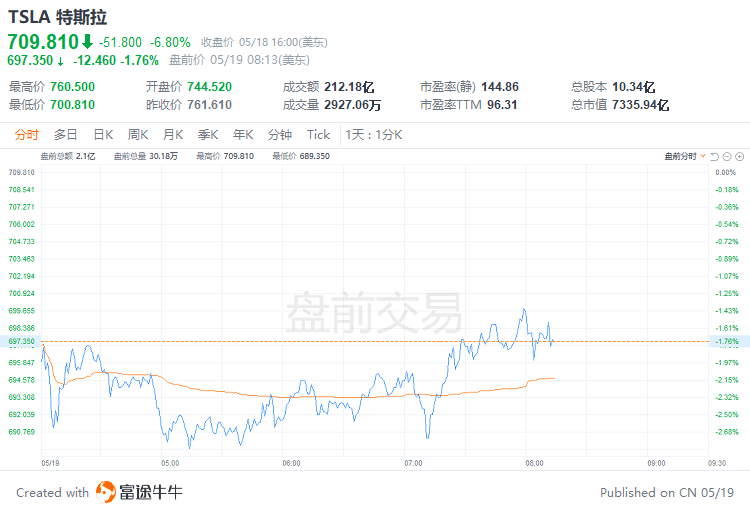Click the 690.769 bottom price axis label
The height and width of the screenshot is (513, 750).
click(x=22, y=432)
